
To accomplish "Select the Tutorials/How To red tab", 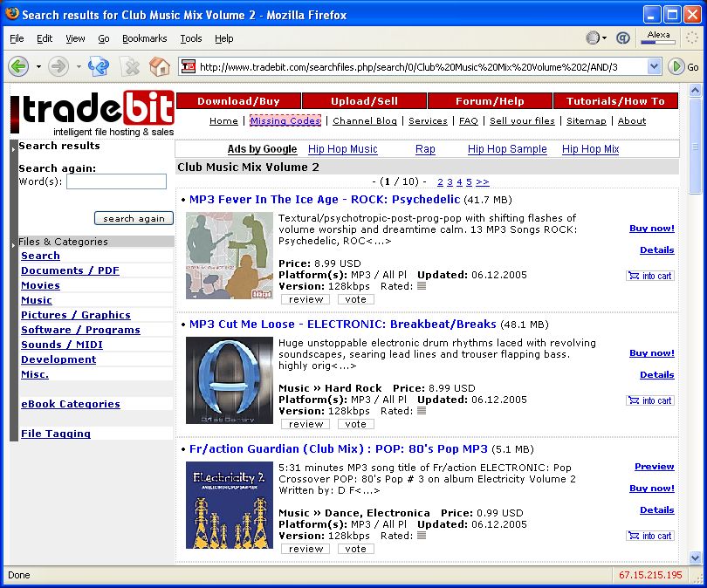I will [616, 101].
